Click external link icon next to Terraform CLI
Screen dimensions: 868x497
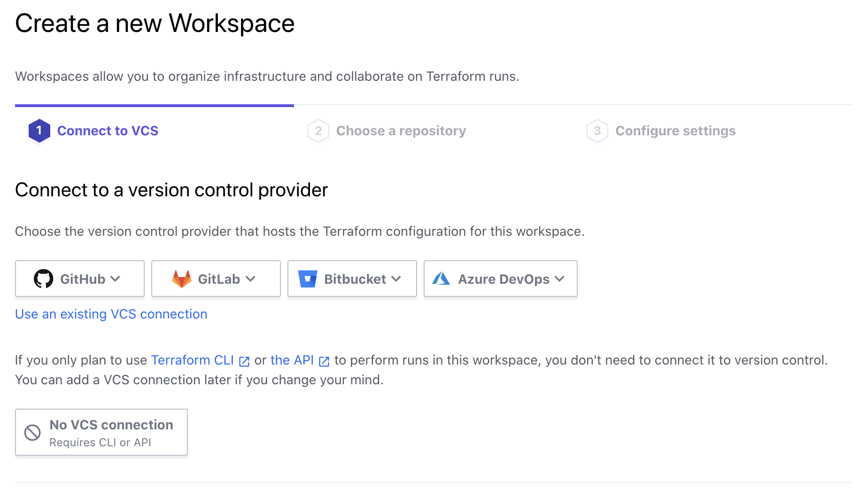[x=244, y=361]
